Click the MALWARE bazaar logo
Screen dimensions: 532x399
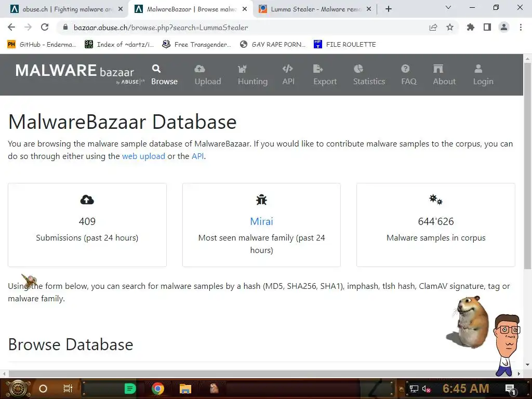79,74
